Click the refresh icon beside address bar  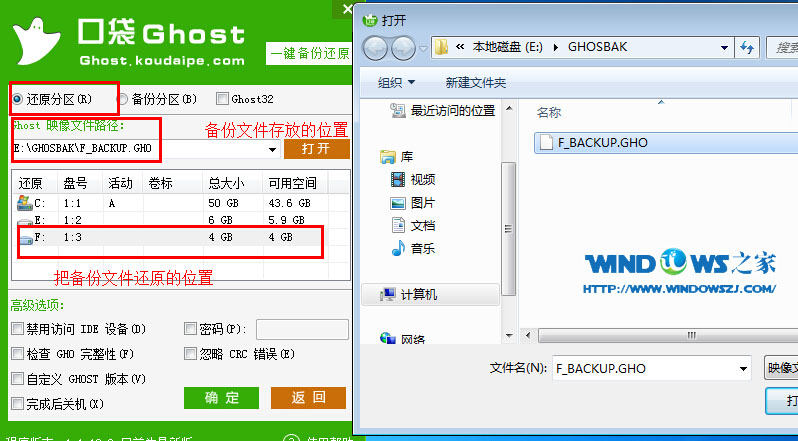click(x=747, y=48)
